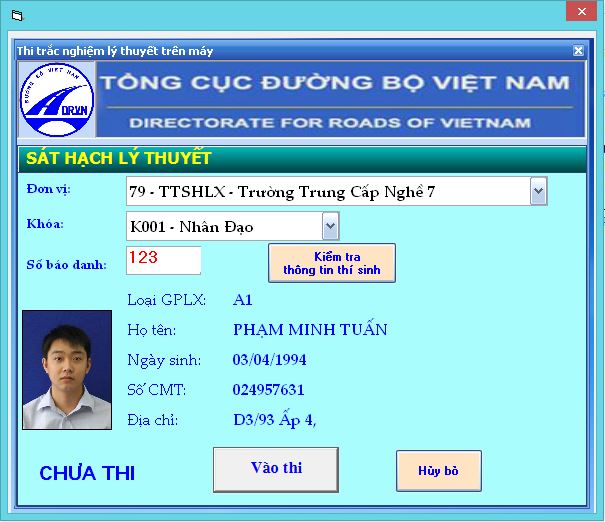Click the 'Địa chỉ:' label
The width and height of the screenshot is (605, 522).
(x=153, y=420)
